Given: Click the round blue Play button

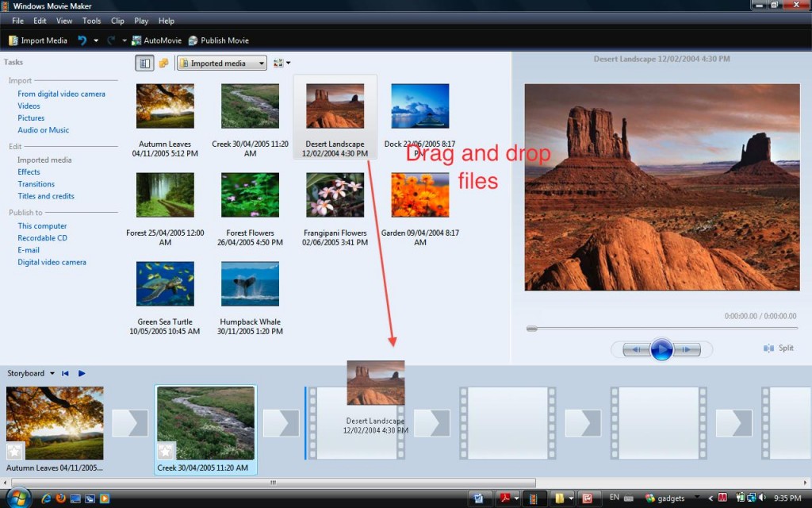Looking at the screenshot, I should click(x=661, y=349).
